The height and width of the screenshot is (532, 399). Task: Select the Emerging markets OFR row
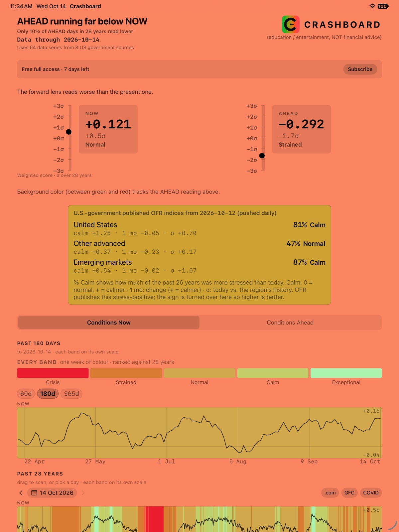pyautogui.click(x=199, y=266)
